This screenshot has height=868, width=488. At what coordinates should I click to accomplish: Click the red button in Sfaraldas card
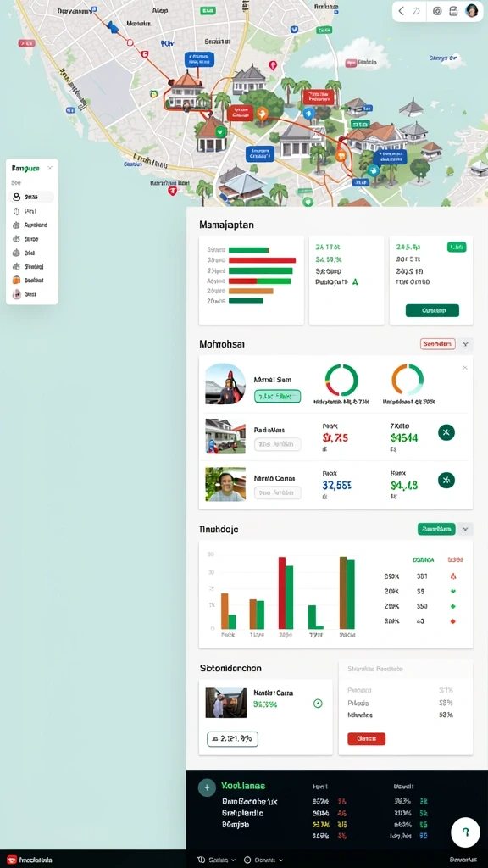tap(366, 738)
